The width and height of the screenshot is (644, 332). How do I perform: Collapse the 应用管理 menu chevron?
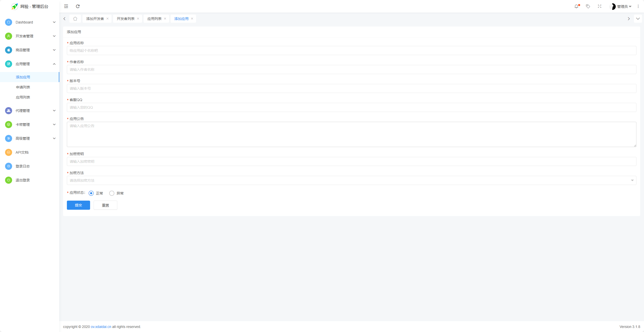click(x=54, y=64)
